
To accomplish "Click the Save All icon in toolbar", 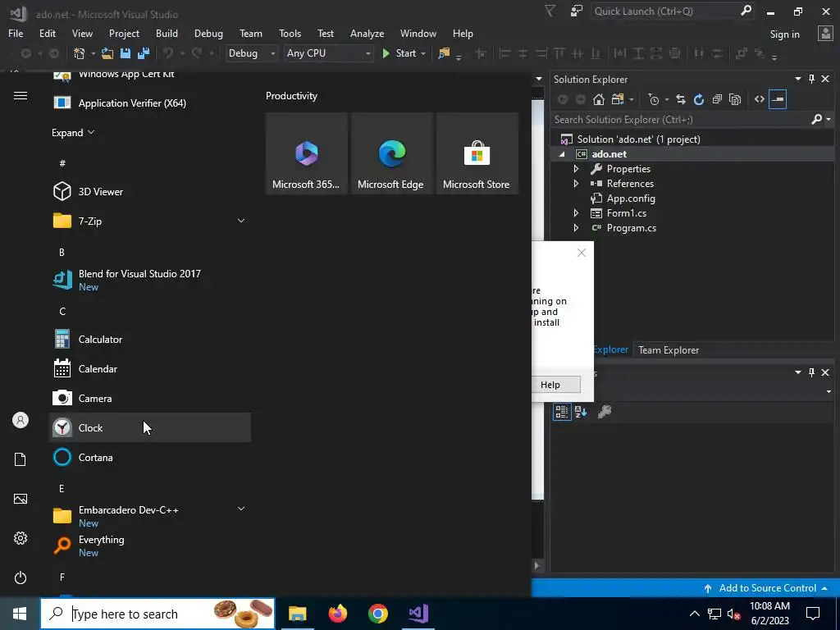I will coord(144,53).
